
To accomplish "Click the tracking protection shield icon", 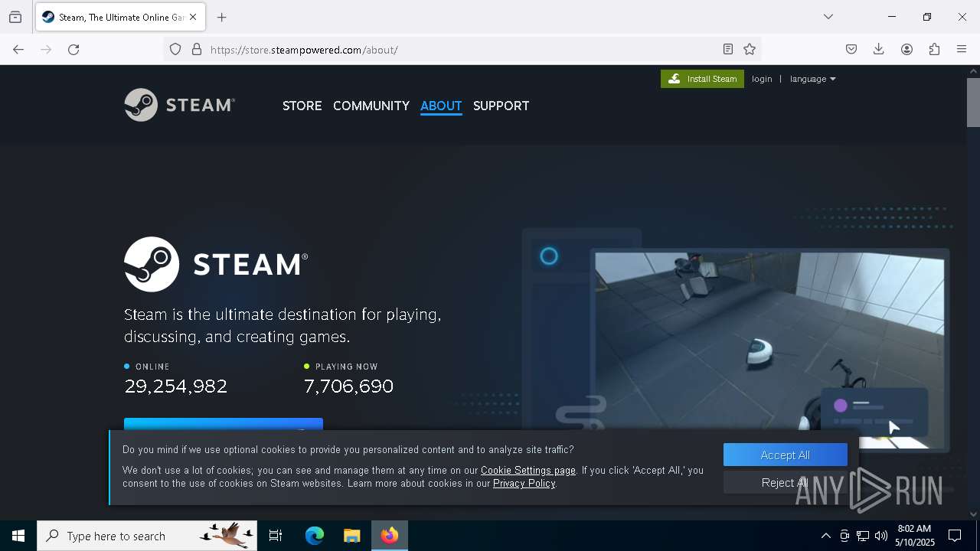I will 175,49.
